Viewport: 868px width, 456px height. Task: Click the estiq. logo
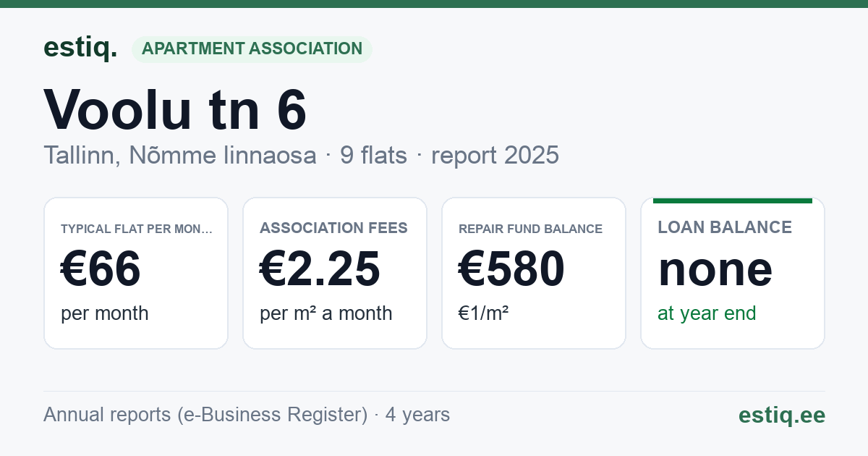(x=80, y=48)
